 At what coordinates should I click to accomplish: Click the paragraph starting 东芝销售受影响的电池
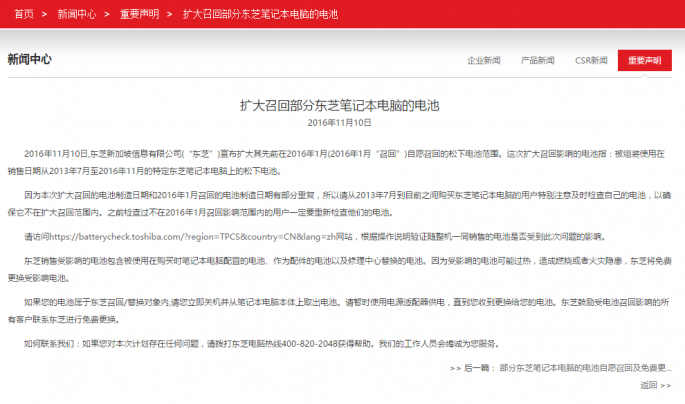(339, 269)
